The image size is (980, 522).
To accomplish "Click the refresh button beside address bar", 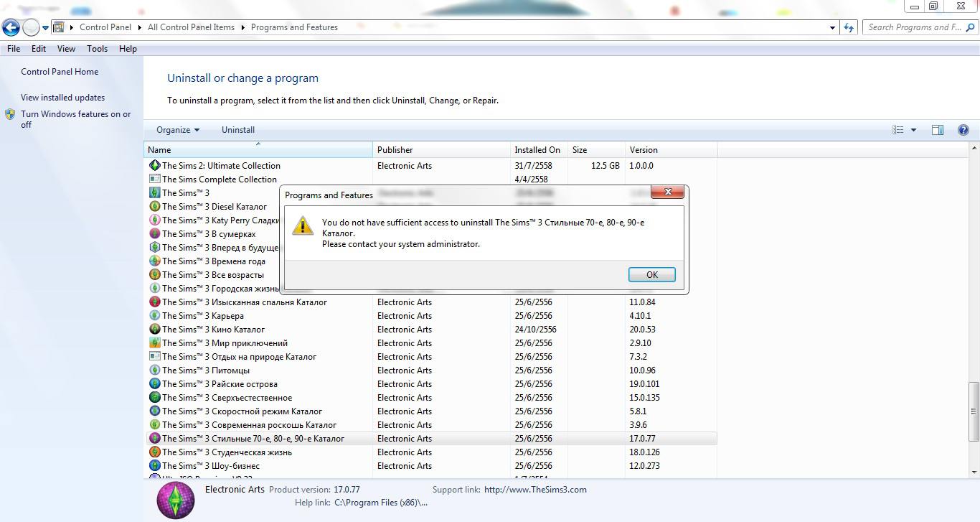I will [849, 27].
